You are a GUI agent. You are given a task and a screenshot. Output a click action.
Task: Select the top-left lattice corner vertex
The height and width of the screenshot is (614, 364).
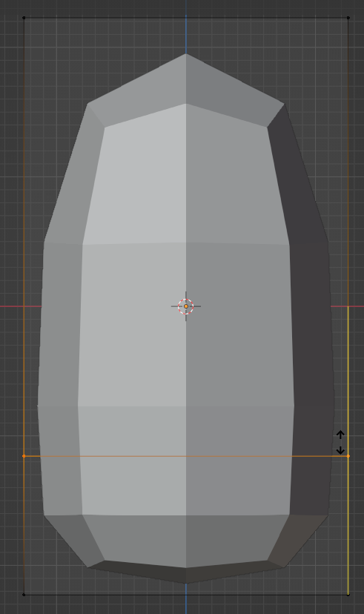pyautogui.click(x=24, y=18)
